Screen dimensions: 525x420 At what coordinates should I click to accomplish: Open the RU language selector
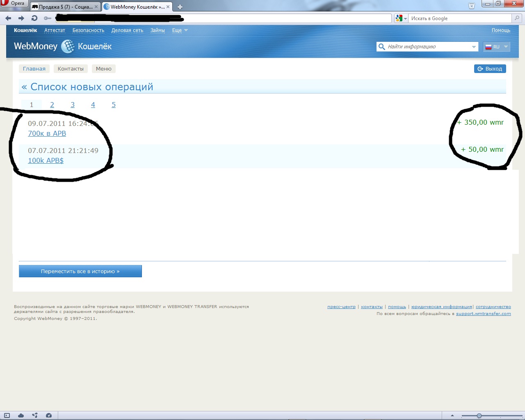click(496, 47)
